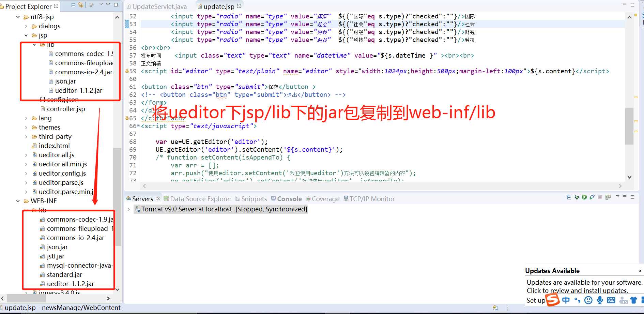Open Servers view menu triangle

point(617,196)
